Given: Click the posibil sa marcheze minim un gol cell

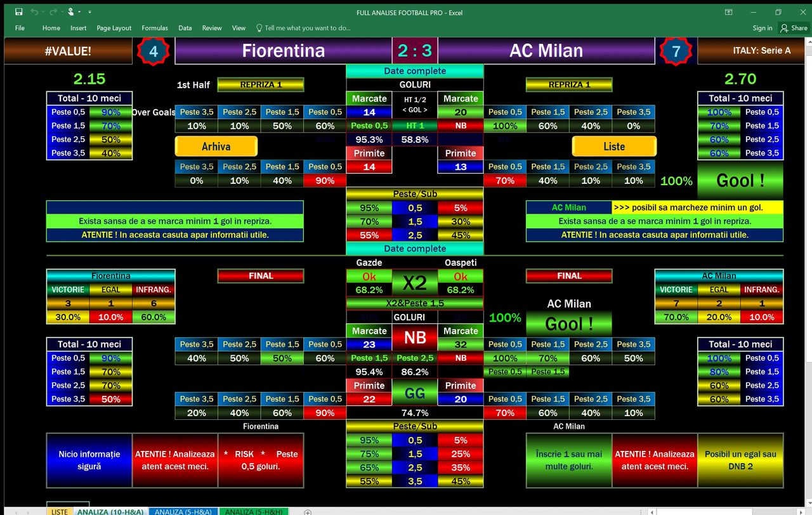Looking at the screenshot, I should [x=698, y=207].
